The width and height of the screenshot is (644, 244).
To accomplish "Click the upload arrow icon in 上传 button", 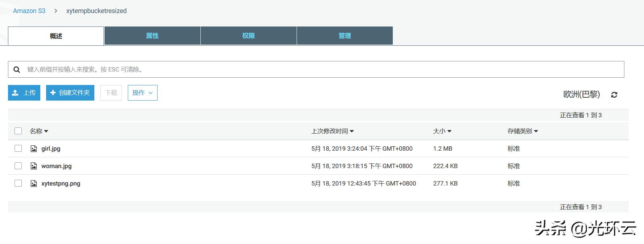I will click(15, 93).
